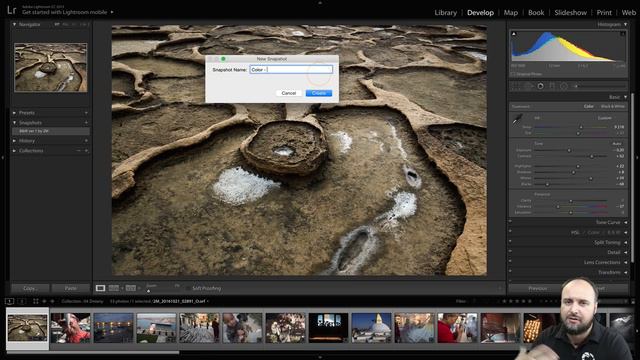Click the Previous button
The width and height of the screenshot is (640, 360).
[x=538, y=289]
